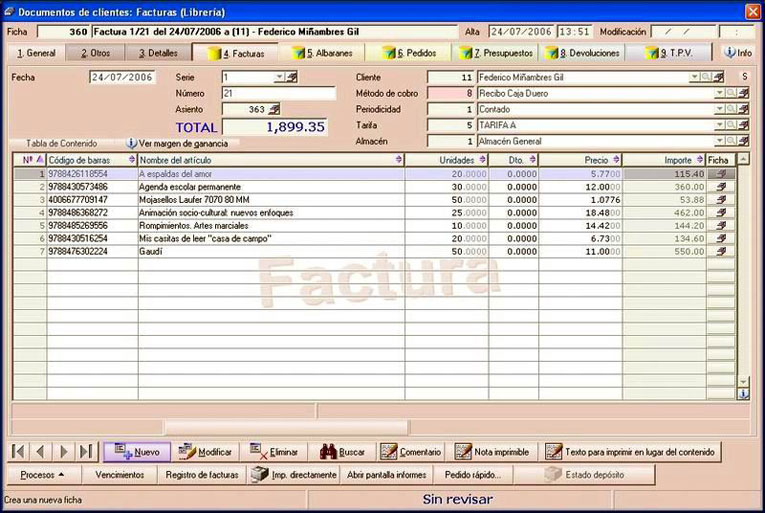The image size is (765, 513).
Task: Open the Ficha icon for Gaudí row
Action: pyautogui.click(x=721, y=251)
